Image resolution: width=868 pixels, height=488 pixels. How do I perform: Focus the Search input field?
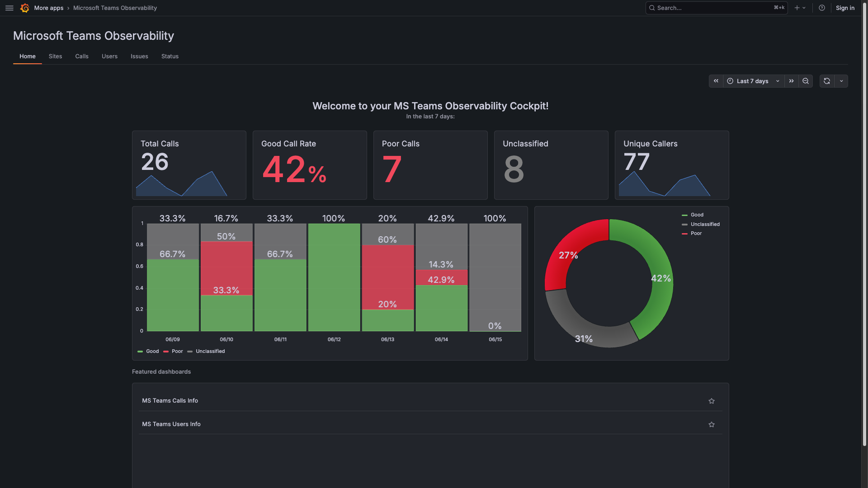[716, 8]
